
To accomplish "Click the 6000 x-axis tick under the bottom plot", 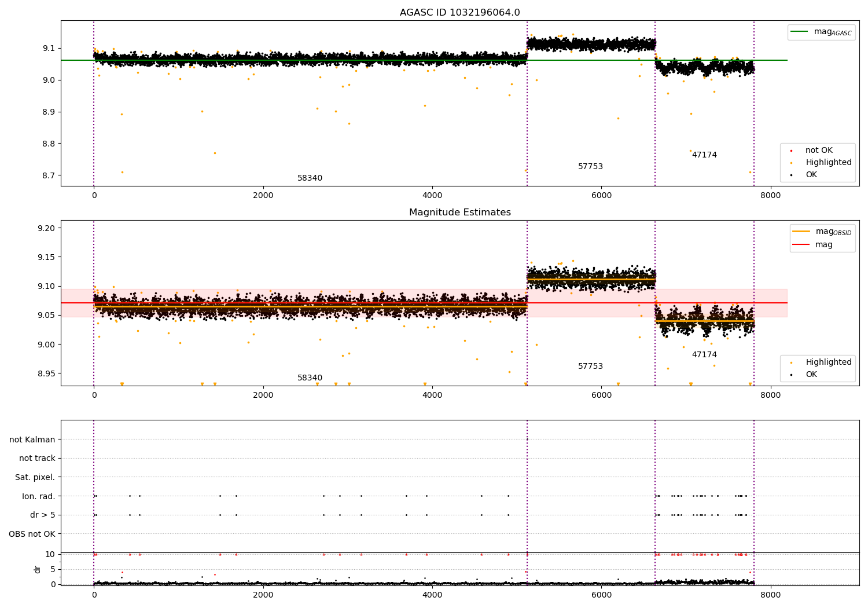I will coord(601,595).
